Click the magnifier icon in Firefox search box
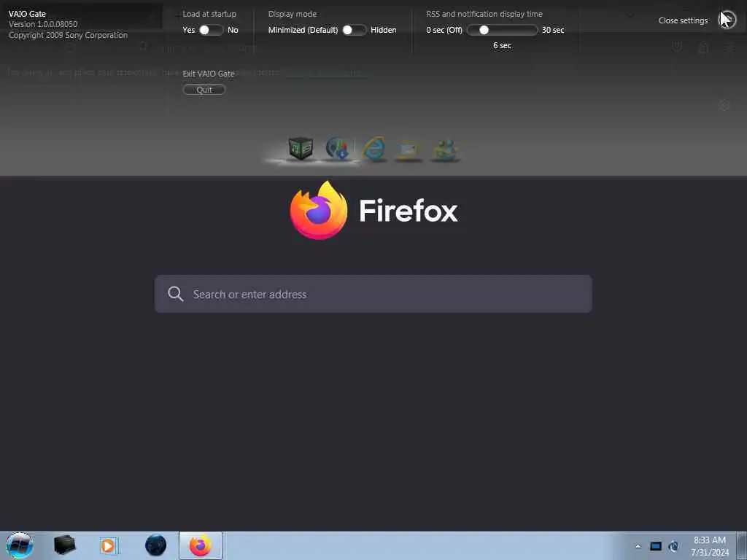The image size is (747, 560). [x=175, y=294]
